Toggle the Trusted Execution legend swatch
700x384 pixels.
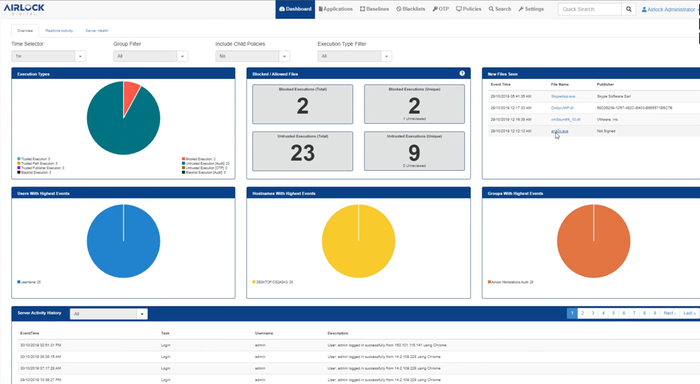point(19,159)
